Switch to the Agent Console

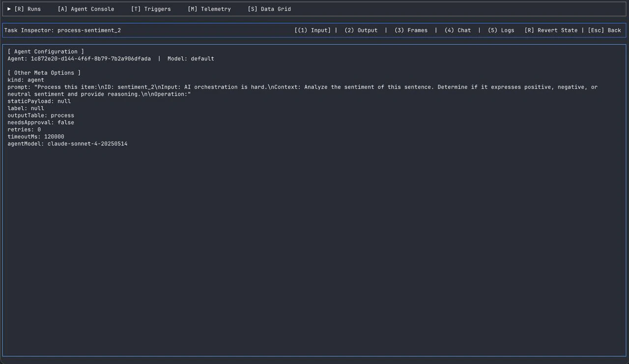tap(86, 9)
